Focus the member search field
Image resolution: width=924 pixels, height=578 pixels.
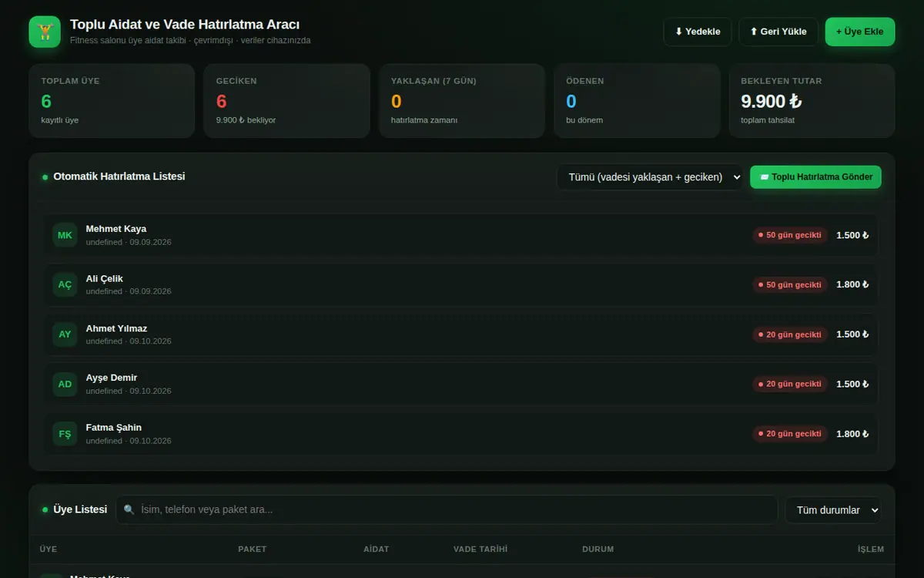pos(447,509)
